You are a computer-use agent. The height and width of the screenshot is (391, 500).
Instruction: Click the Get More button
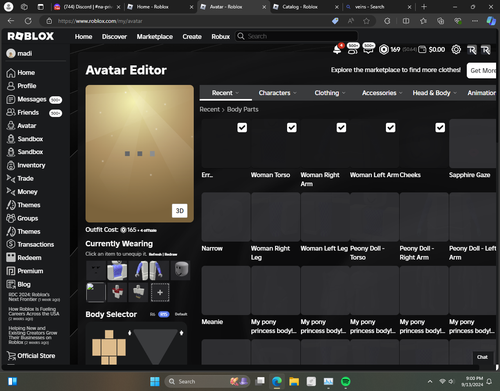(x=482, y=70)
